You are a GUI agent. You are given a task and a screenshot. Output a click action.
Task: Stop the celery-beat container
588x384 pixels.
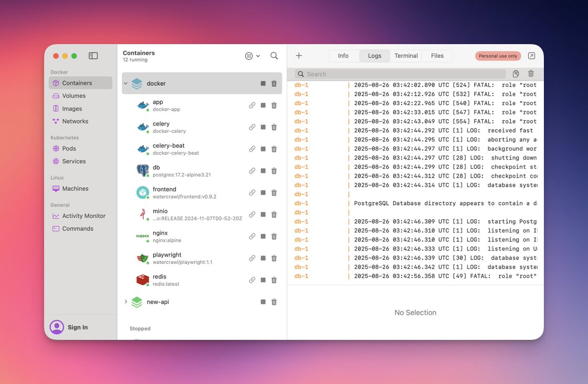(263, 149)
